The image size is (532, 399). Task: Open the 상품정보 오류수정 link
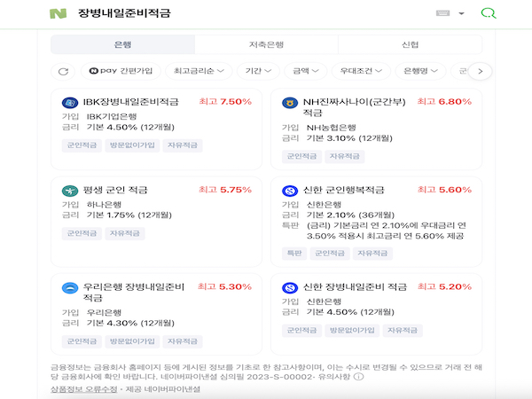point(84,389)
